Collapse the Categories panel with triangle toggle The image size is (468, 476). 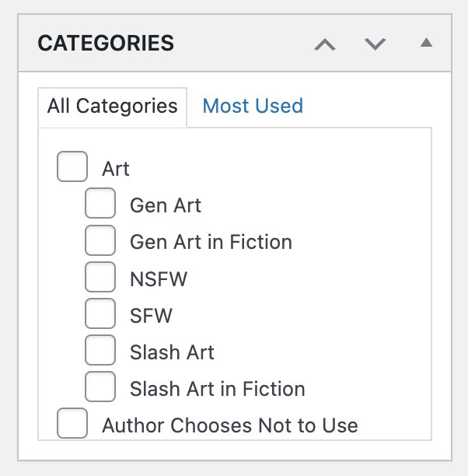[426, 43]
